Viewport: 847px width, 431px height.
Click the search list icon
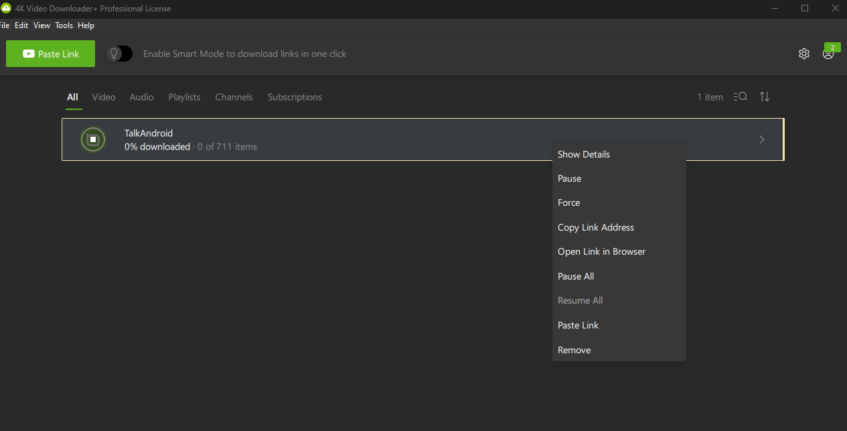click(741, 97)
